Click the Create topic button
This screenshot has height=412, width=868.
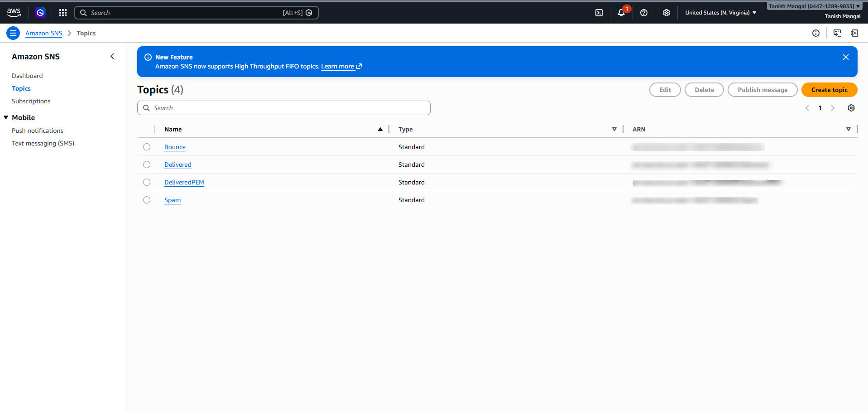coord(829,90)
